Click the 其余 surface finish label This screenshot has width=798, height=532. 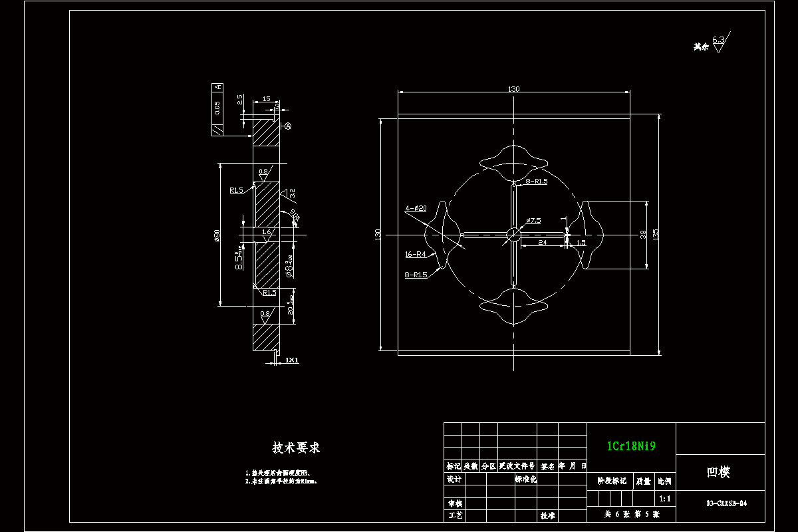pos(700,47)
